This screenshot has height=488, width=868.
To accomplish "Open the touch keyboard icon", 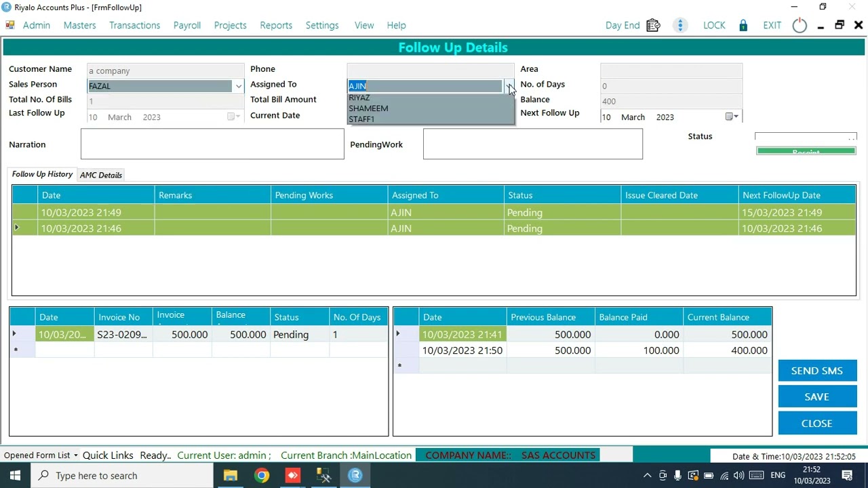I will [757, 476].
